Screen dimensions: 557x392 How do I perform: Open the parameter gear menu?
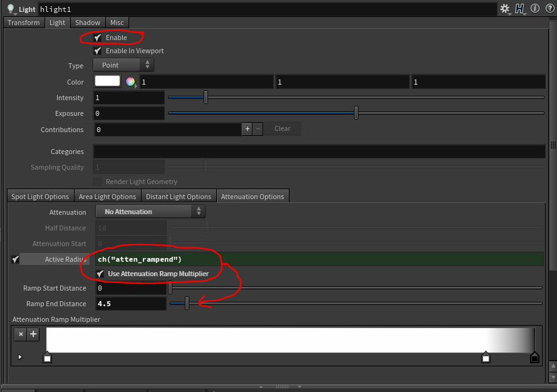[505, 9]
